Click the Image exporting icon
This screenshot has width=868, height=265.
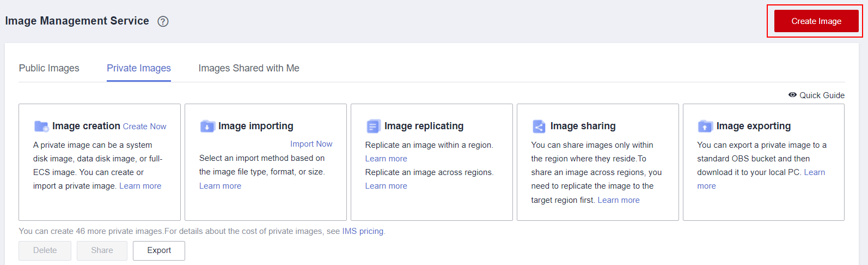click(705, 127)
